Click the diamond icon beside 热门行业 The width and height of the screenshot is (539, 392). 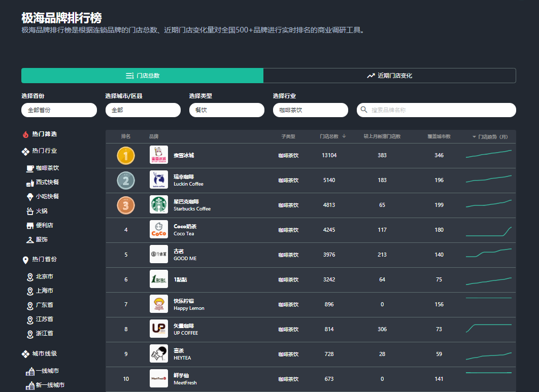point(25,152)
